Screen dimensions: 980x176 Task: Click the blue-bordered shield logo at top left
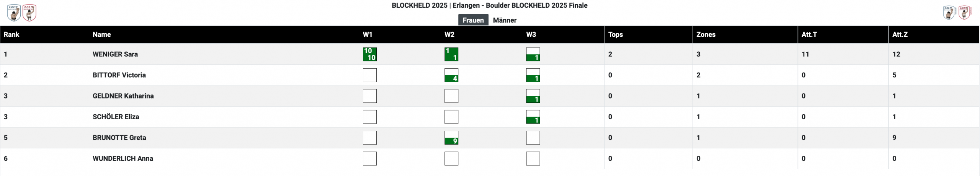14,13
